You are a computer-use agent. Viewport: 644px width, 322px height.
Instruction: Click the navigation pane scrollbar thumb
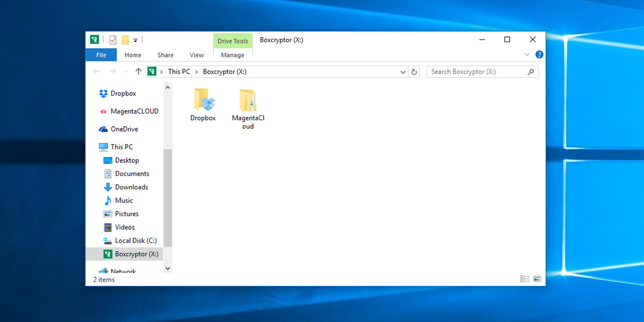point(168,198)
